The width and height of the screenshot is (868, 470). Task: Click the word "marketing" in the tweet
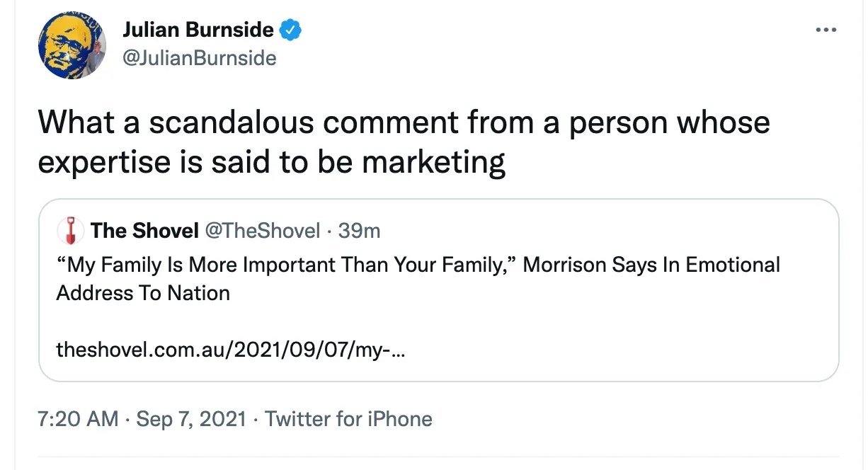(433, 162)
